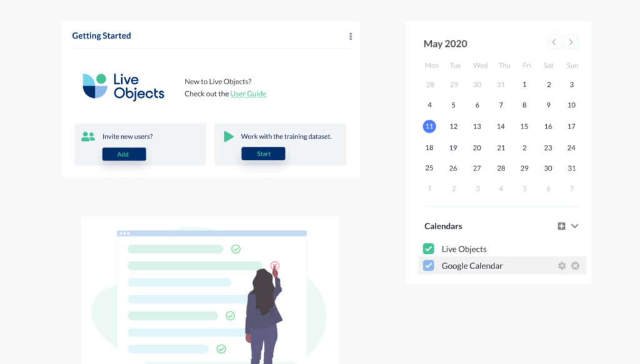
Task: Collapse the Calendars section chevron
Action: (575, 226)
